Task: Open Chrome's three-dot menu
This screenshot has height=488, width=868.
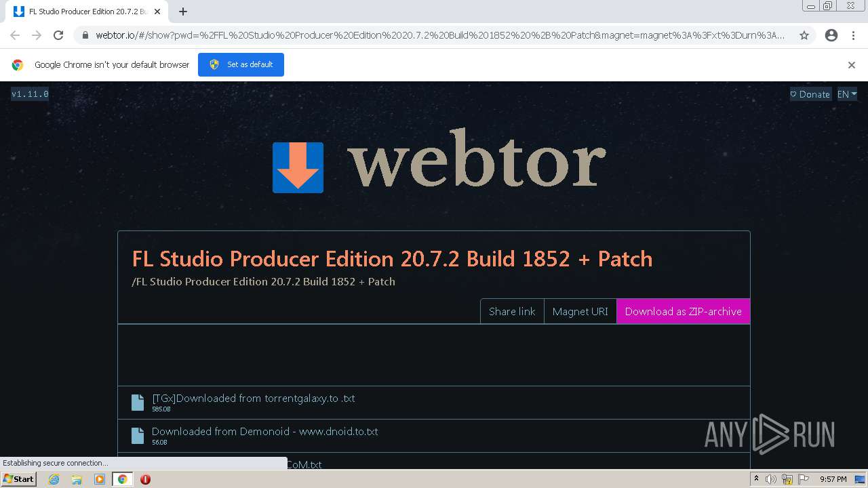Action: pyautogui.click(x=853, y=35)
